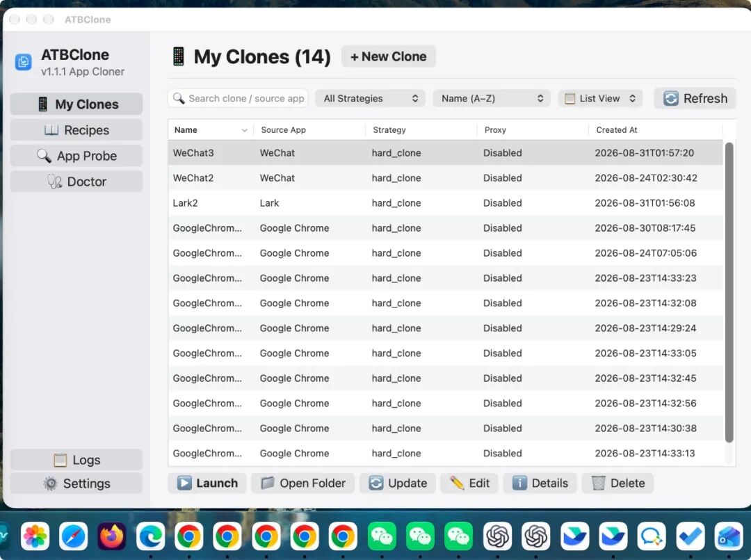Click the 2026-08-31T01:57:20 created date cell
Image resolution: width=751 pixels, height=560 pixels.
644,153
